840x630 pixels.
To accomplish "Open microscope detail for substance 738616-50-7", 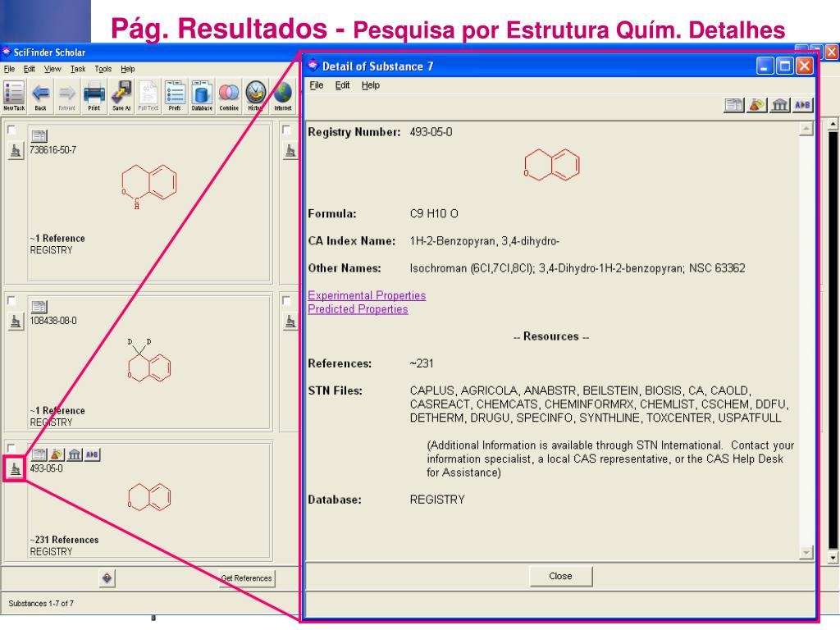I will click(16, 151).
